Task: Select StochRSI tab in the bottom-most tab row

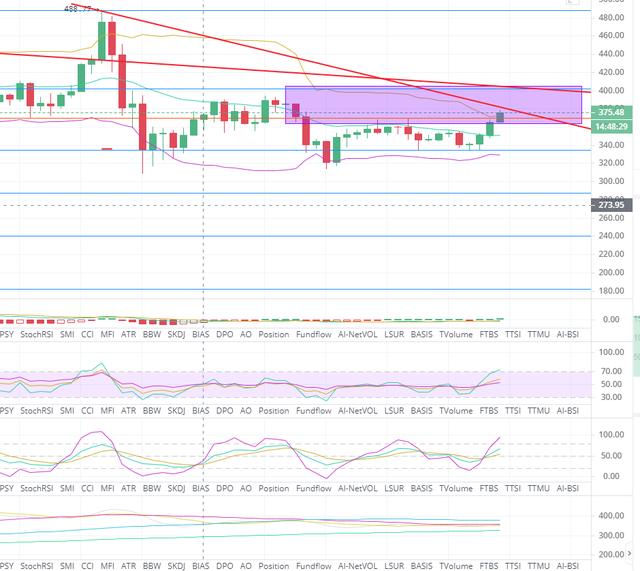Action: click(37, 566)
